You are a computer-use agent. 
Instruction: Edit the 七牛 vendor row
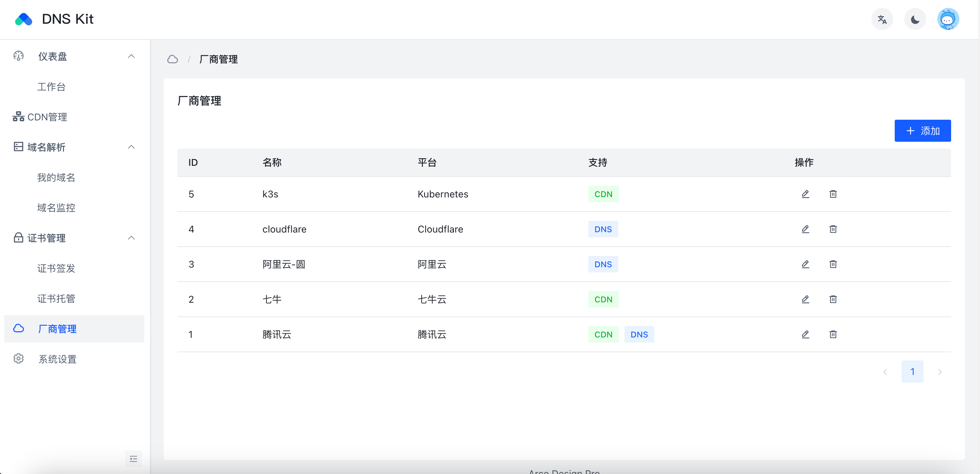(805, 299)
